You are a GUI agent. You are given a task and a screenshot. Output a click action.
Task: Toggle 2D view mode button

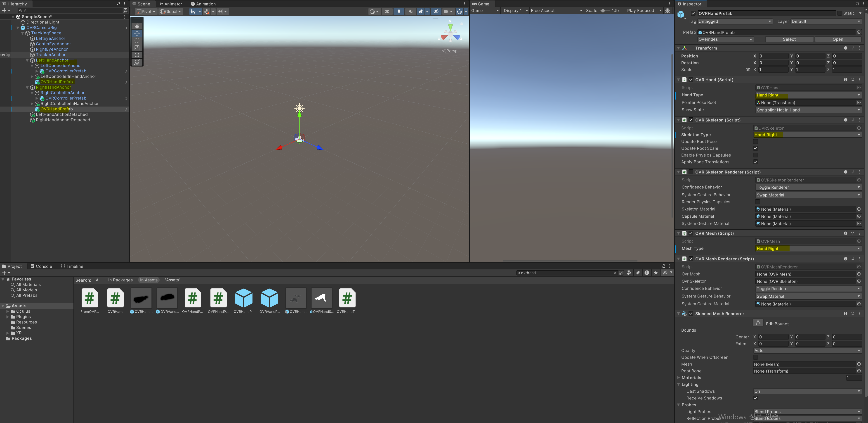pyautogui.click(x=387, y=12)
